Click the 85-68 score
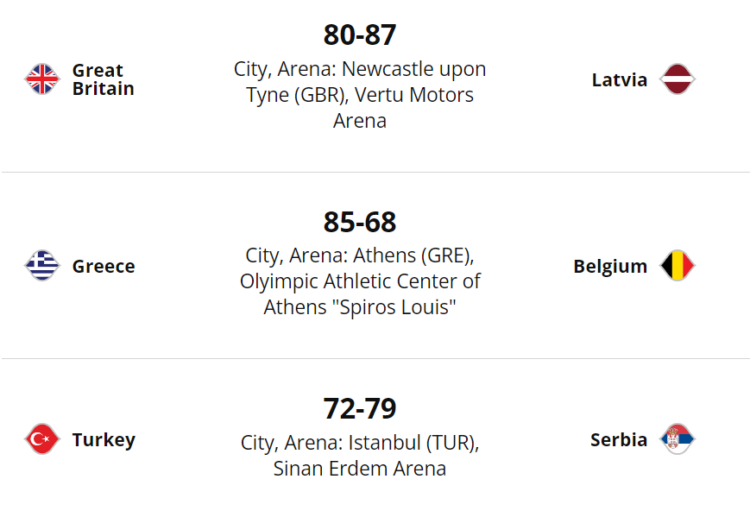Screen dimensions: 750x517 coord(360,221)
